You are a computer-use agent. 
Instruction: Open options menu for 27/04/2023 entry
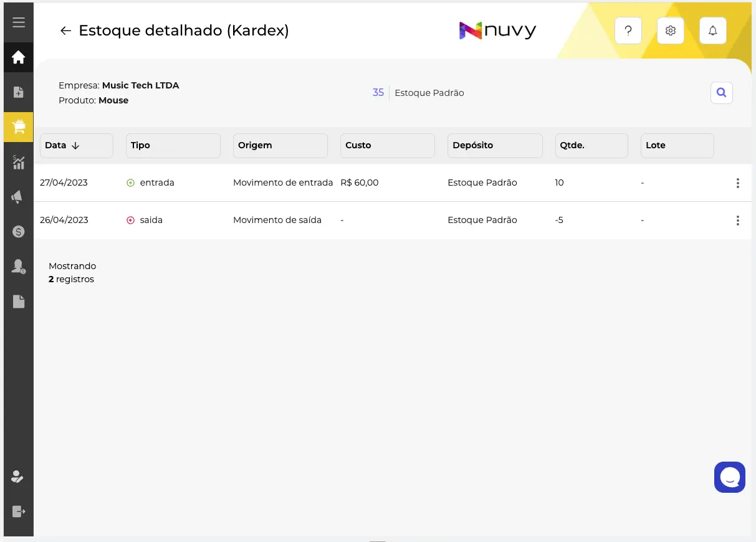pyautogui.click(x=738, y=183)
